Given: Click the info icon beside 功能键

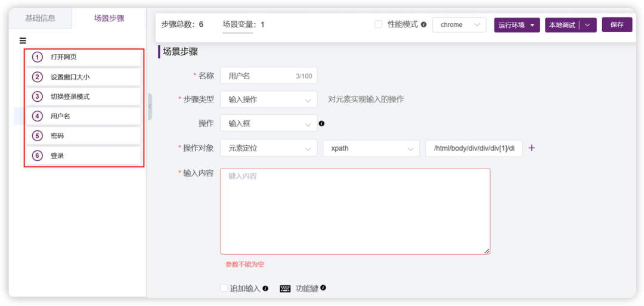Looking at the screenshot, I should pyautogui.click(x=323, y=288).
